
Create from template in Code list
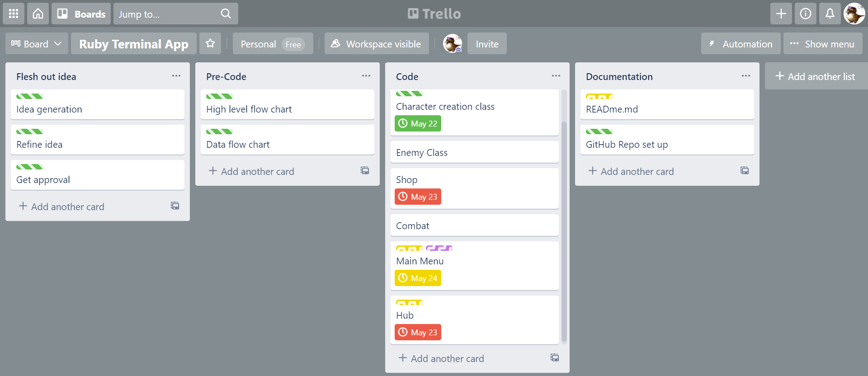click(x=555, y=358)
